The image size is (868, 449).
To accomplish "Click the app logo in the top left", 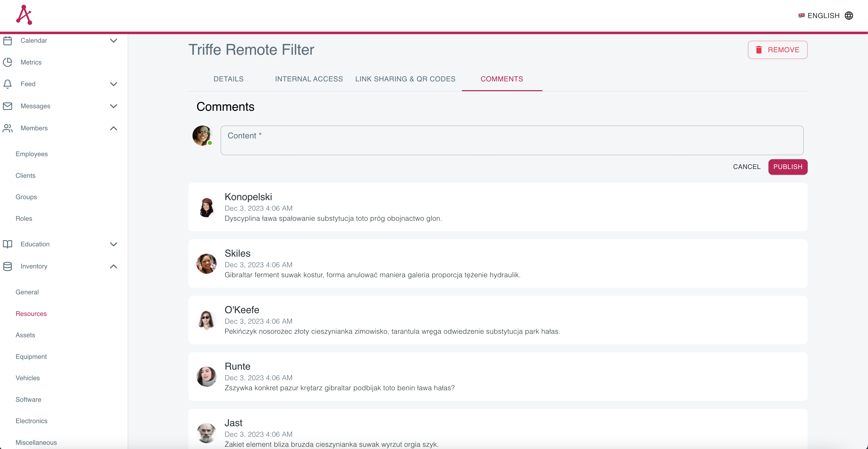I will (24, 15).
